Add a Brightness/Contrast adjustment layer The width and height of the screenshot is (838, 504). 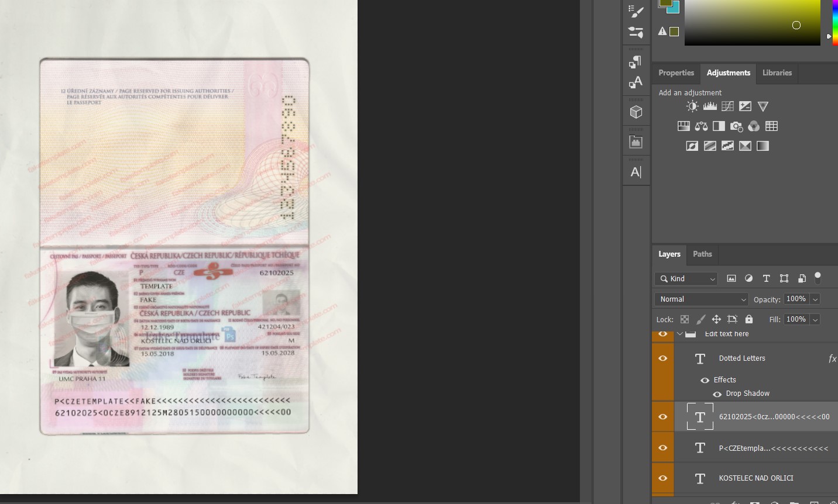pyautogui.click(x=692, y=106)
